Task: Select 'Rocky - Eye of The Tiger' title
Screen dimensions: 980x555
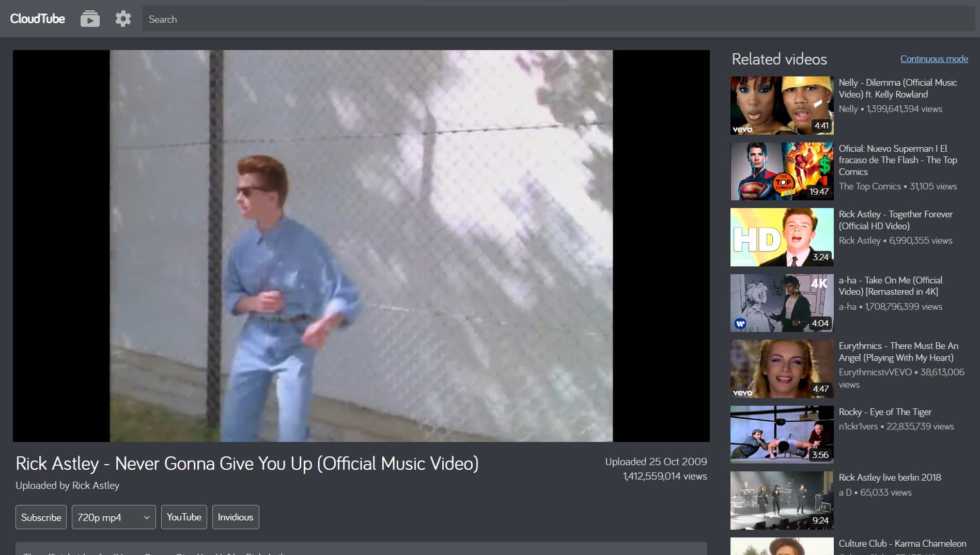Action: [x=885, y=412]
